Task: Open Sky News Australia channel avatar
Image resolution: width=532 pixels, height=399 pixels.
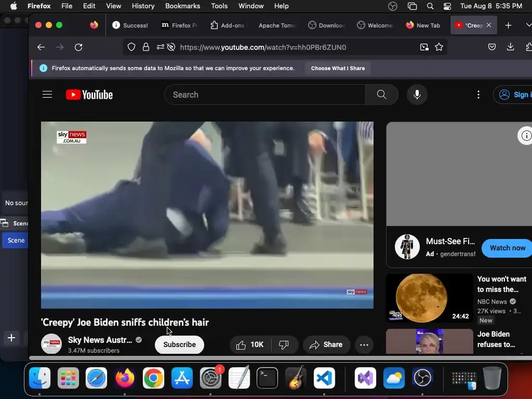Action: point(51,344)
